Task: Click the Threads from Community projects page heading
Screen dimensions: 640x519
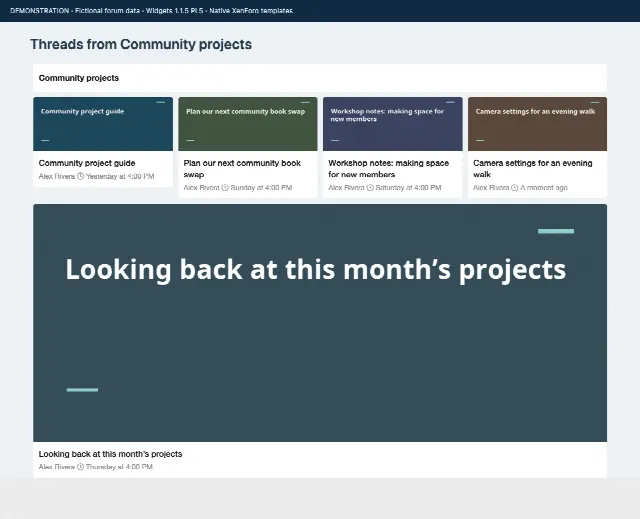Action: tap(141, 44)
